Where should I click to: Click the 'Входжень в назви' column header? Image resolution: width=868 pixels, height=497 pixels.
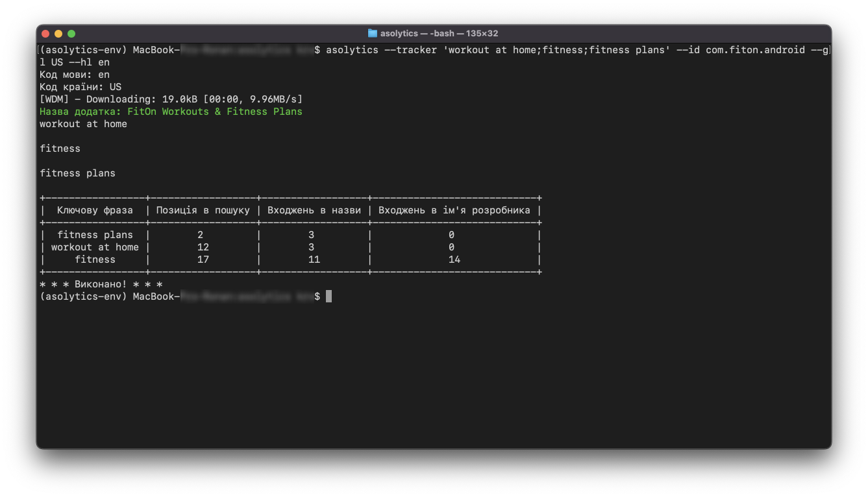coord(314,210)
